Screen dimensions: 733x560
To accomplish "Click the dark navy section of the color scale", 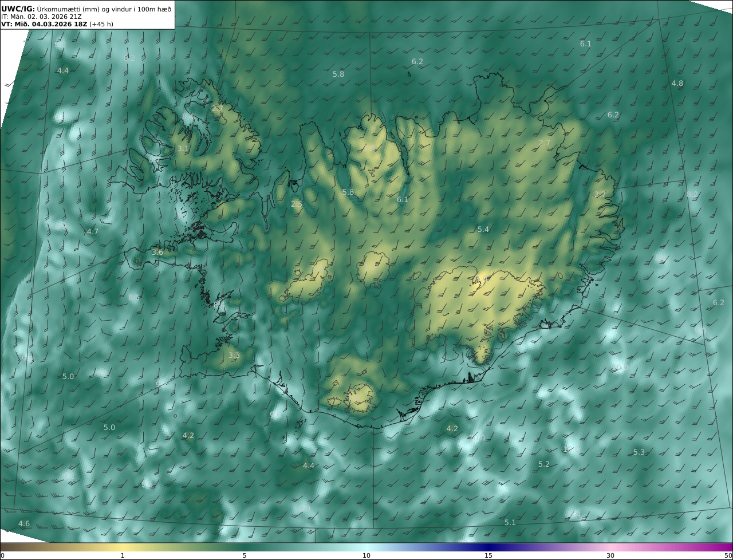I will (x=488, y=547).
